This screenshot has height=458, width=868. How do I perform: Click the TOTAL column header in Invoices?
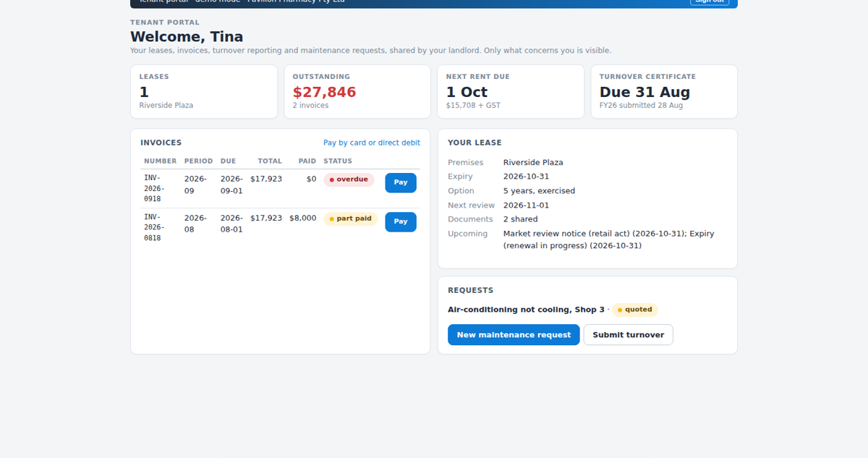tap(270, 161)
